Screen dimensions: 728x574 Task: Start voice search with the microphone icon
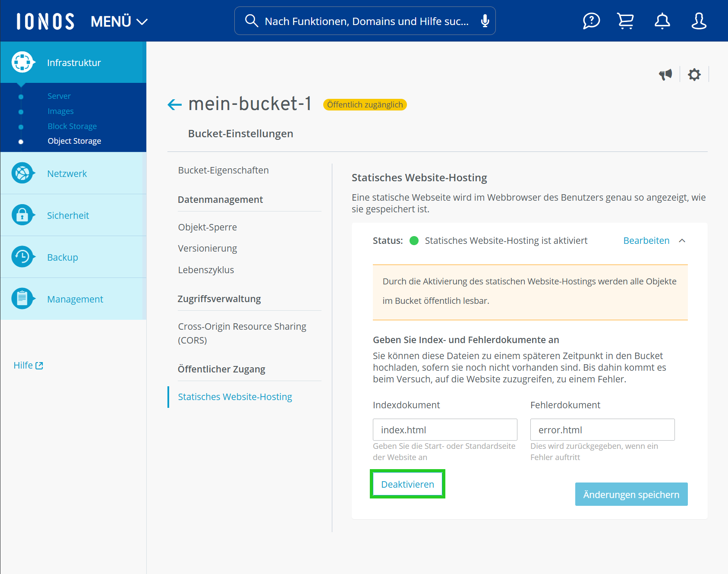pyautogui.click(x=485, y=20)
